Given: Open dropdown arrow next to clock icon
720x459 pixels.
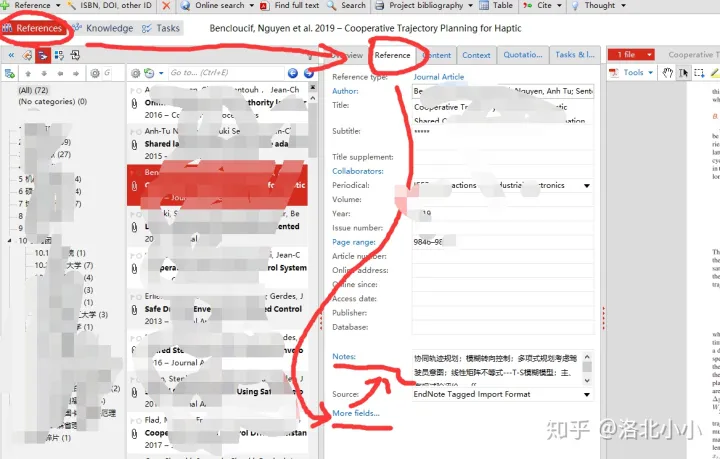Looking at the screenshot, I should (x=161, y=73).
